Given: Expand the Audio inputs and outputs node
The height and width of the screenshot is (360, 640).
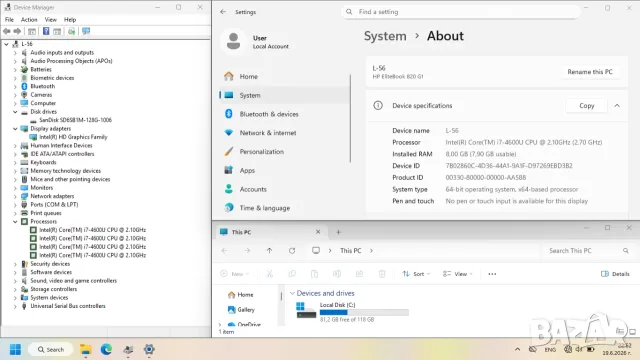Looking at the screenshot, I should [15, 53].
